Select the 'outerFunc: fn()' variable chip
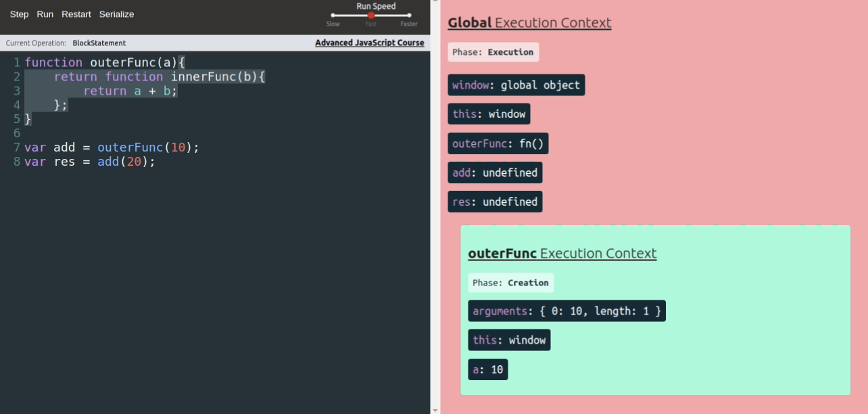 point(498,143)
